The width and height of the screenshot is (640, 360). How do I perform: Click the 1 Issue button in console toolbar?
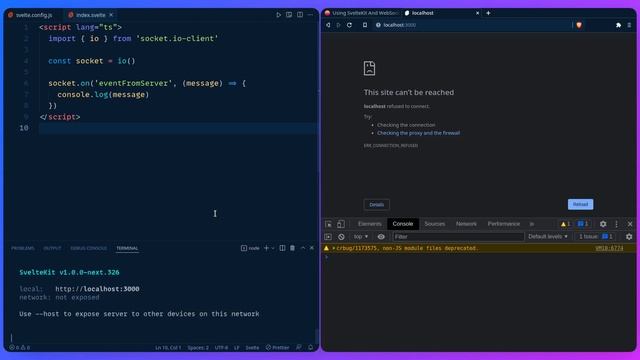click(x=596, y=237)
